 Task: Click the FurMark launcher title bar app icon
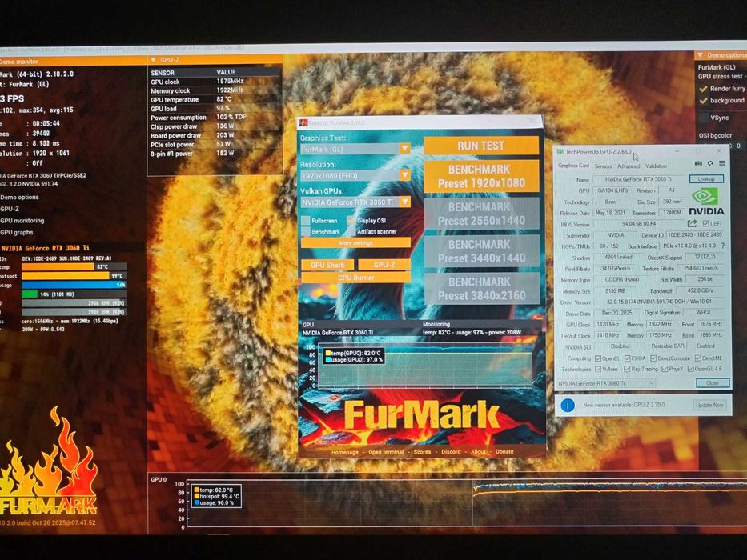coord(303,122)
